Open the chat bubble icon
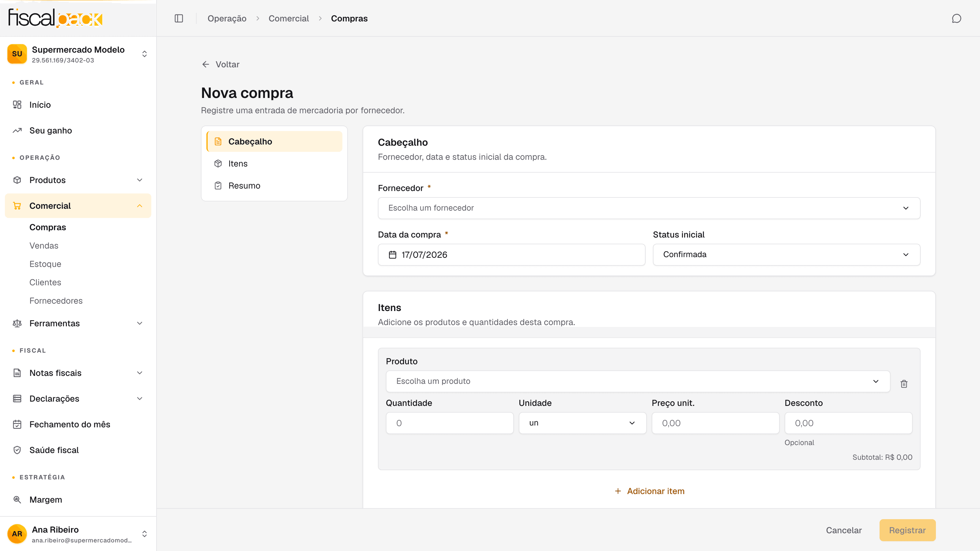980x551 pixels. 956,18
